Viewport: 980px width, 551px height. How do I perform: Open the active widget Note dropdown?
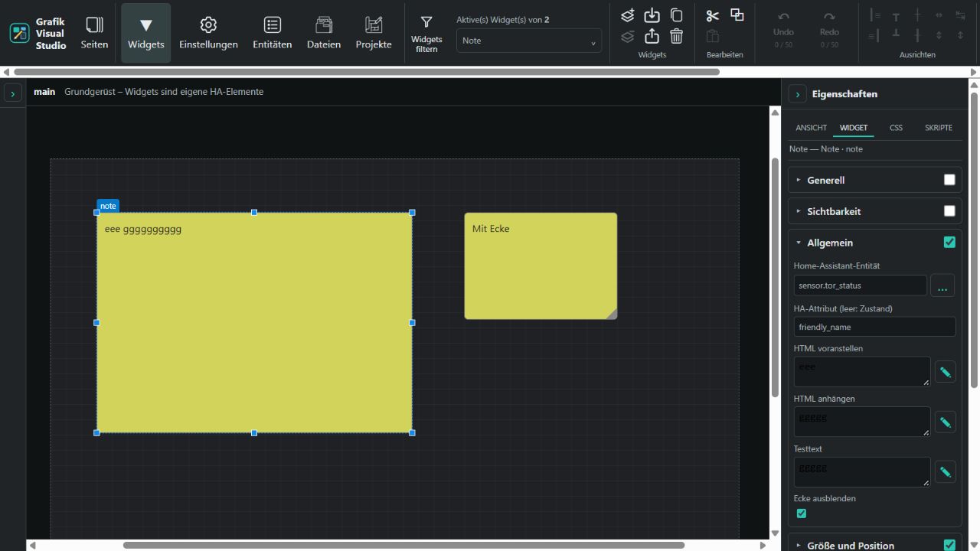pyautogui.click(x=529, y=41)
